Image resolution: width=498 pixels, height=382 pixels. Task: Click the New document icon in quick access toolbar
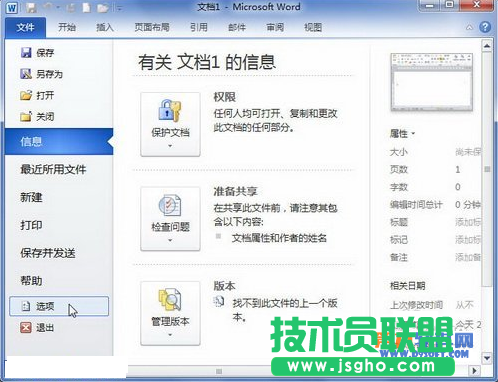[87, 7]
